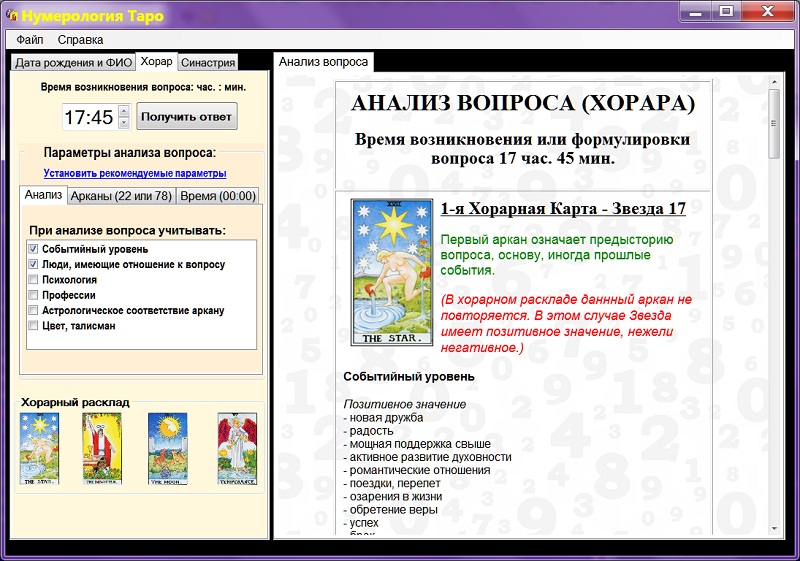Click the Хорарный расклад group label

[75, 402]
